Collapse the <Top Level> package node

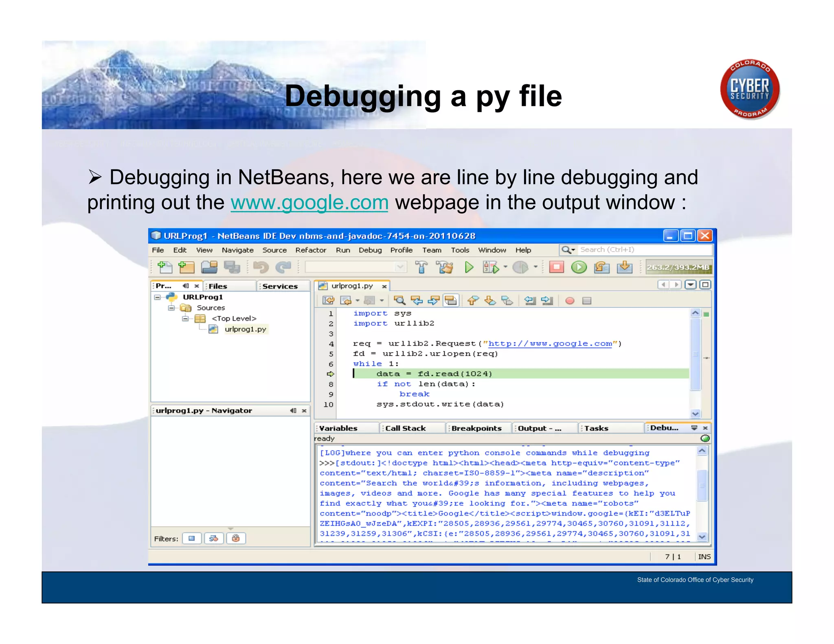tap(185, 318)
